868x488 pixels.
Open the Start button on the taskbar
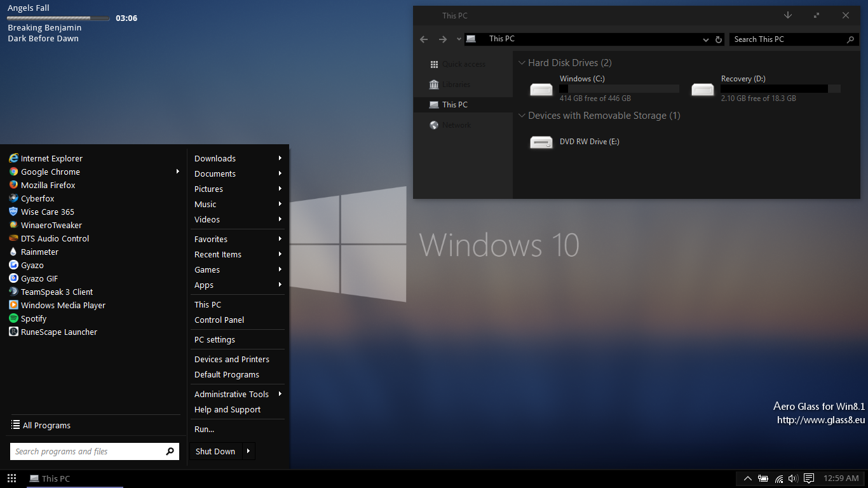click(x=11, y=478)
